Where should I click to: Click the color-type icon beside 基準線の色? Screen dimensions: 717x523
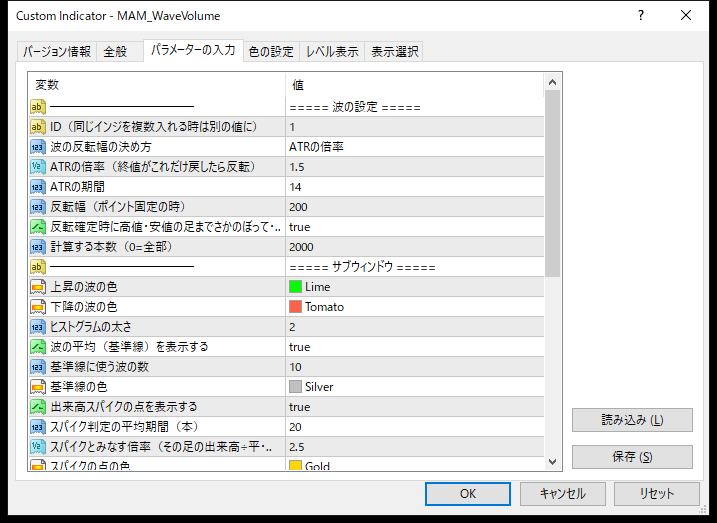point(38,387)
